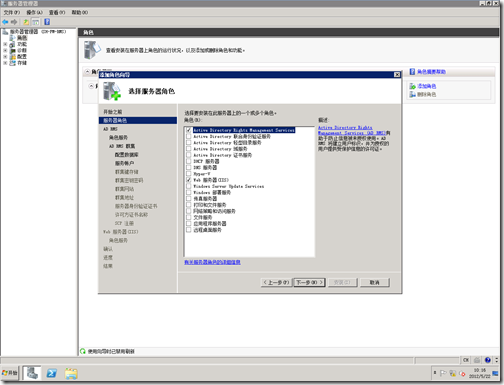Select the 功能 node in the console tree
Screen dimensions: 504x385
22,44
